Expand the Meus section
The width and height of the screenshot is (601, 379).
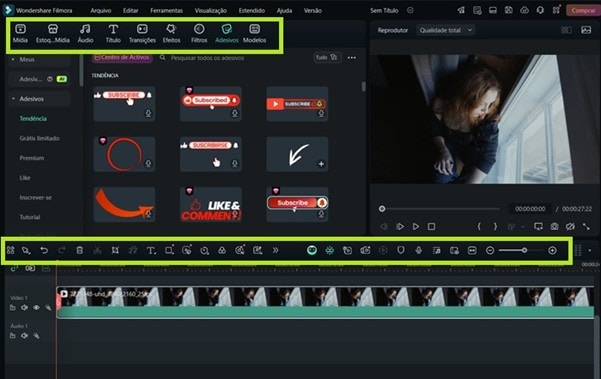[13, 59]
